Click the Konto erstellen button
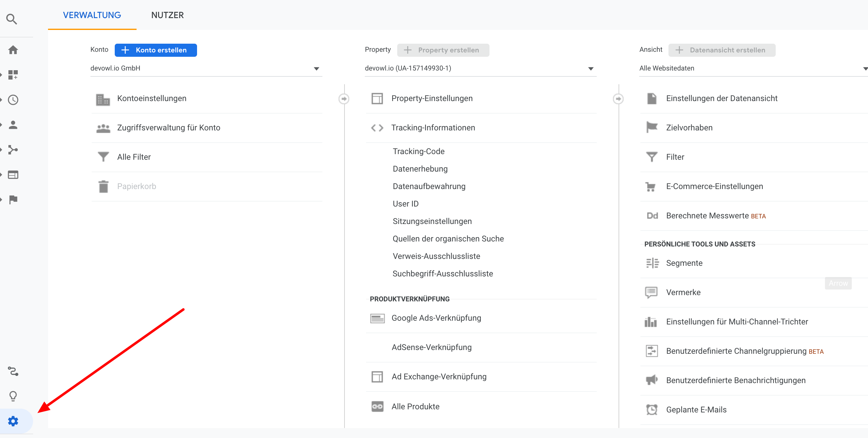Screen dimensions: 868x438 [155, 50]
